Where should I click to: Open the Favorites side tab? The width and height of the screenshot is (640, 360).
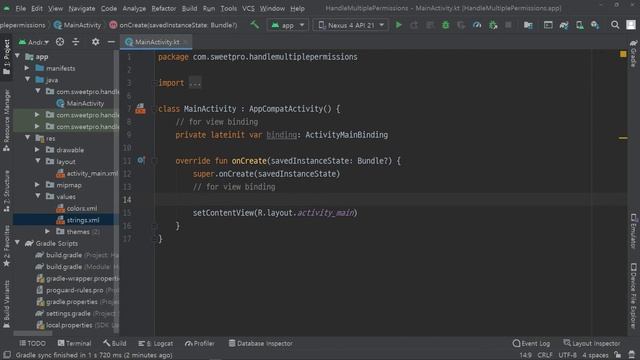pos(7,246)
